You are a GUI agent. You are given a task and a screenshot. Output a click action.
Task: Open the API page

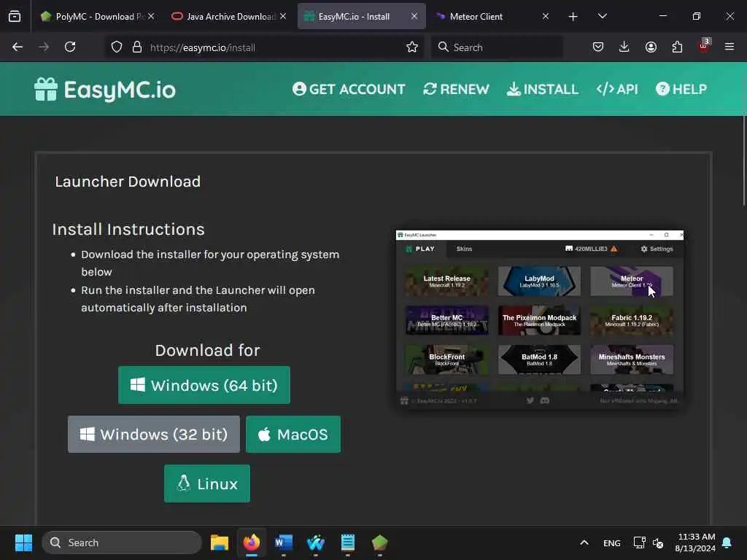coord(617,89)
